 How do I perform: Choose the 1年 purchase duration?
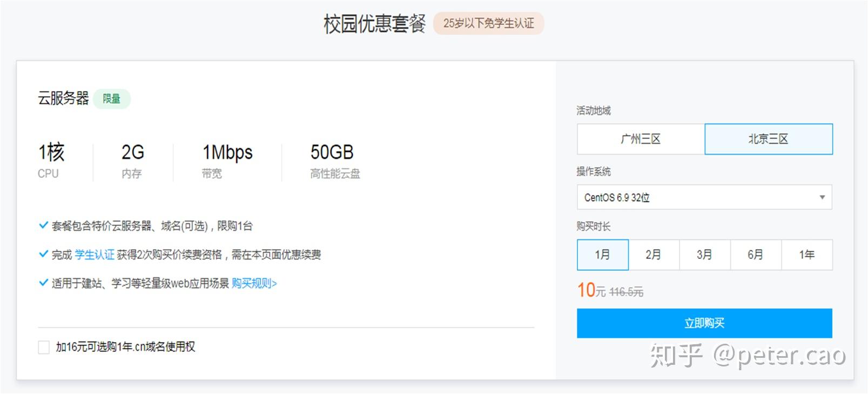807,255
